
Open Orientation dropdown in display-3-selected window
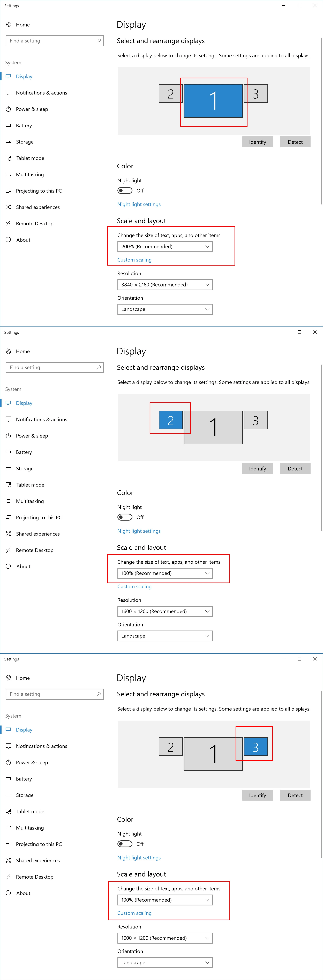165,962
